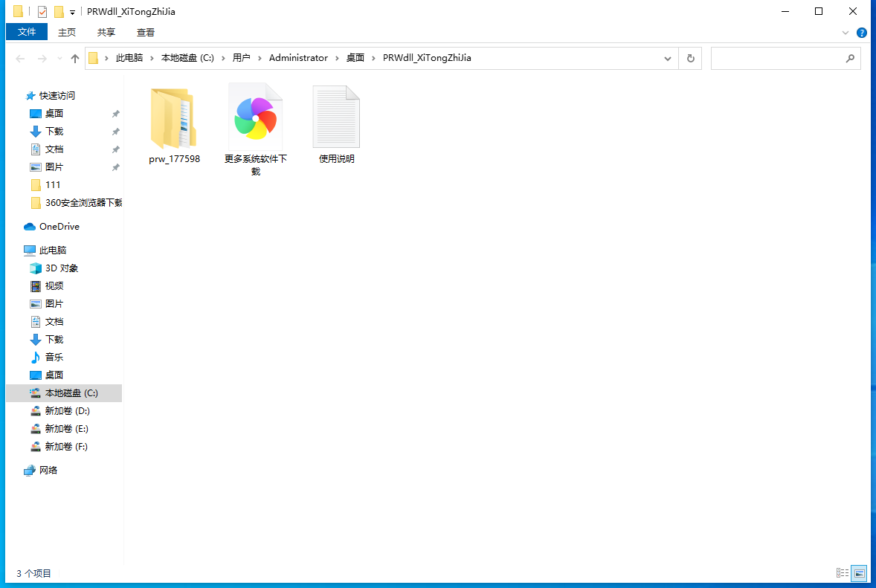
Task: Click PRWdll_XiTongZhiJia in the address breadcrumb
Action: pos(427,58)
